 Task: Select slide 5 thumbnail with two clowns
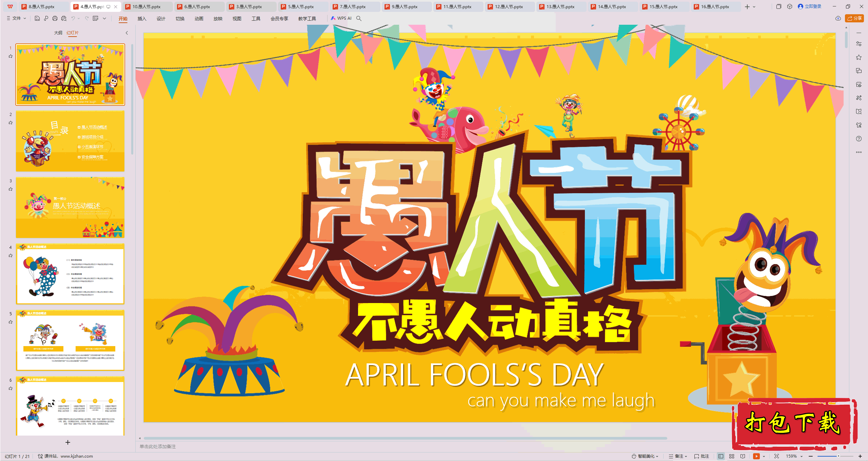tap(70, 340)
